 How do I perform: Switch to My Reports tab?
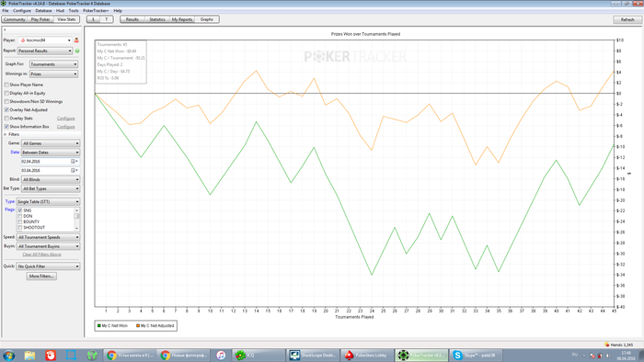(182, 19)
